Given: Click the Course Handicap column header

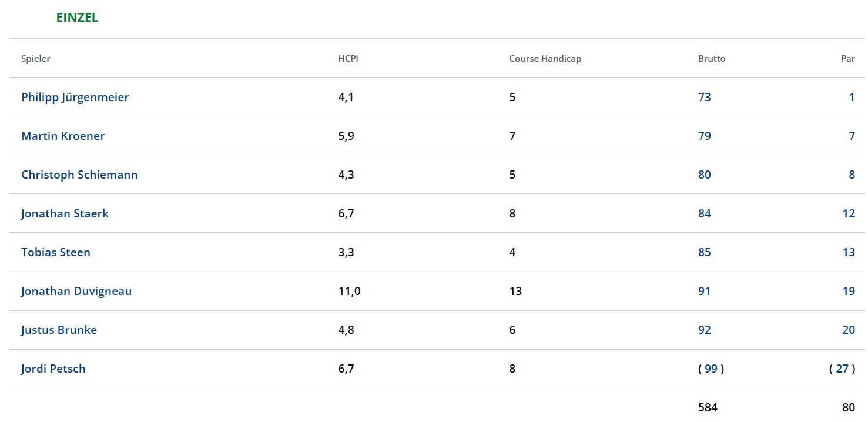Looking at the screenshot, I should (x=545, y=58).
